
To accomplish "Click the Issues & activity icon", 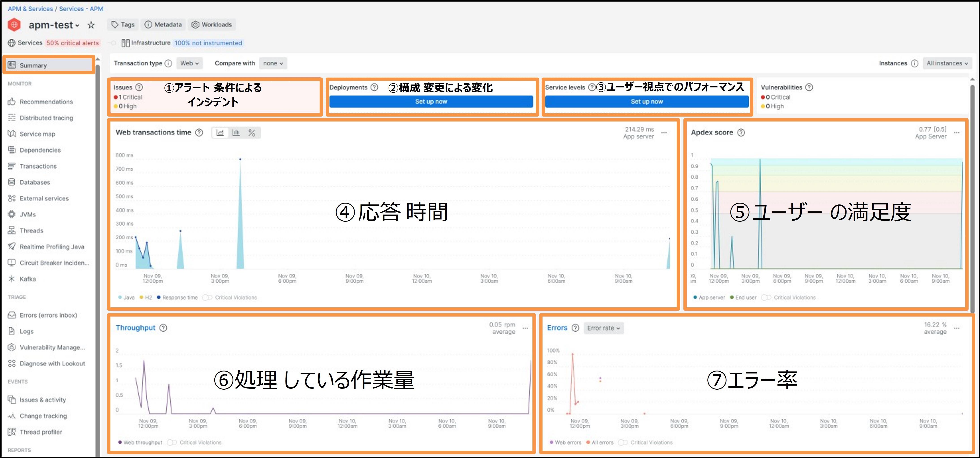I will pyautogui.click(x=12, y=399).
